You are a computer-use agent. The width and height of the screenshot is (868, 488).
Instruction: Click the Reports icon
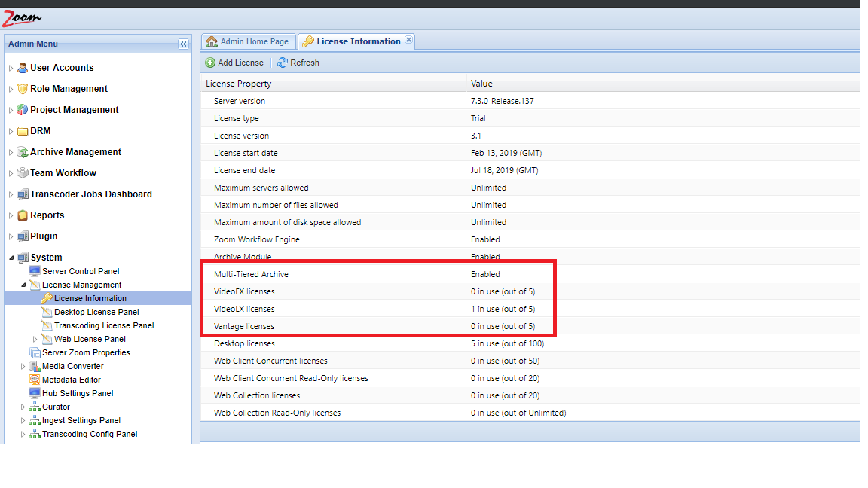tap(23, 215)
